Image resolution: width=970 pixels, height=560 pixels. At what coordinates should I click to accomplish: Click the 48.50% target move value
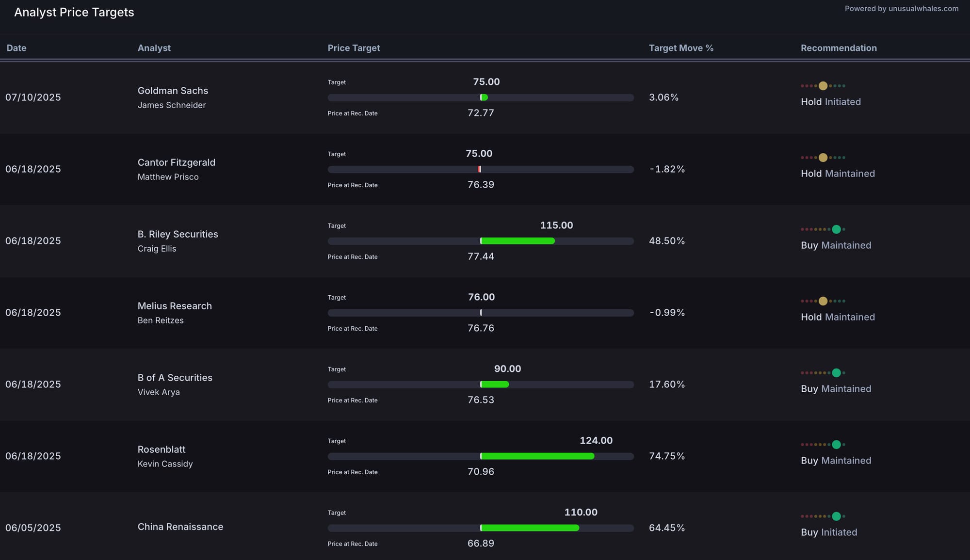[667, 241]
